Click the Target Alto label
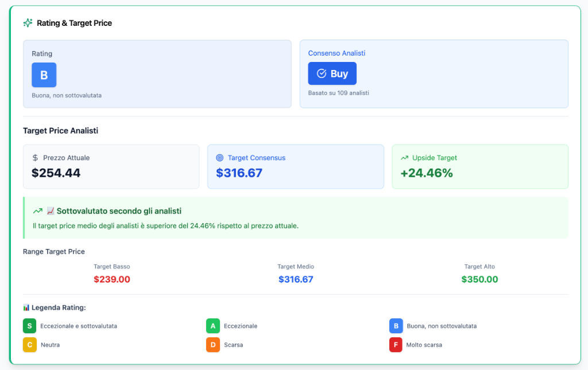The image size is (588, 370). click(x=479, y=267)
